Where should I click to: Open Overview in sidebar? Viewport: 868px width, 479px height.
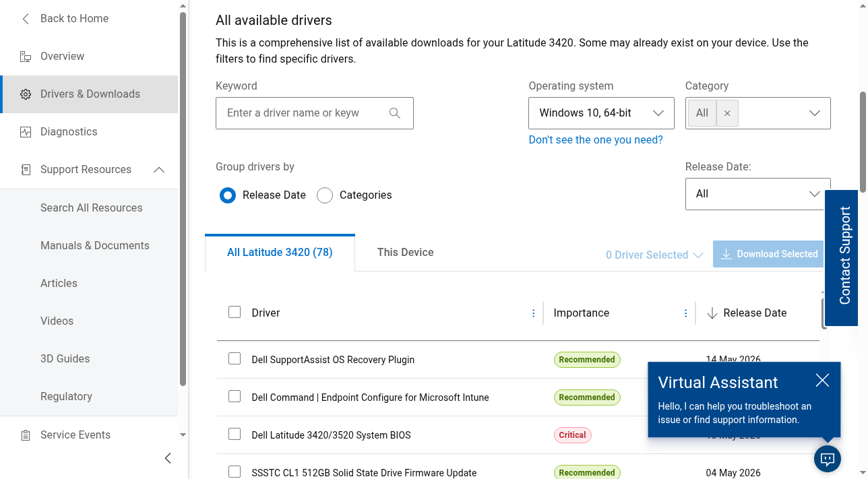[89, 57]
